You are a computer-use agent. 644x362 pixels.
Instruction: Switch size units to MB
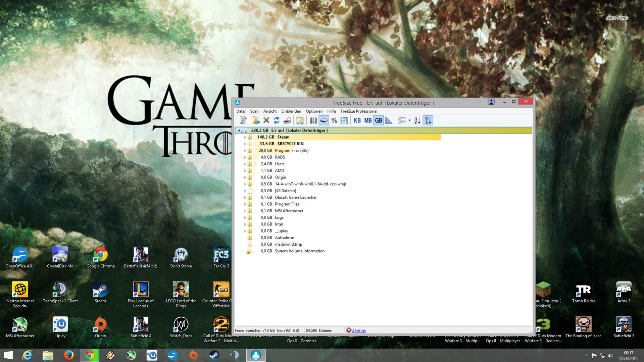368,120
